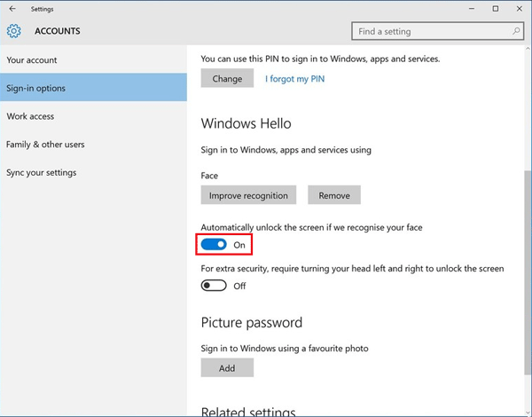This screenshot has height=417, width=532.
Task: Turn off automatic face unlock toggle
Action: point(214,245)
